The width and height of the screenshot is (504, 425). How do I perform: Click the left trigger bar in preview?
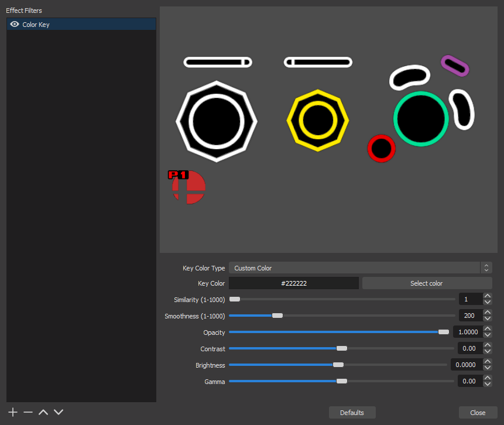(x=218, y=62)
